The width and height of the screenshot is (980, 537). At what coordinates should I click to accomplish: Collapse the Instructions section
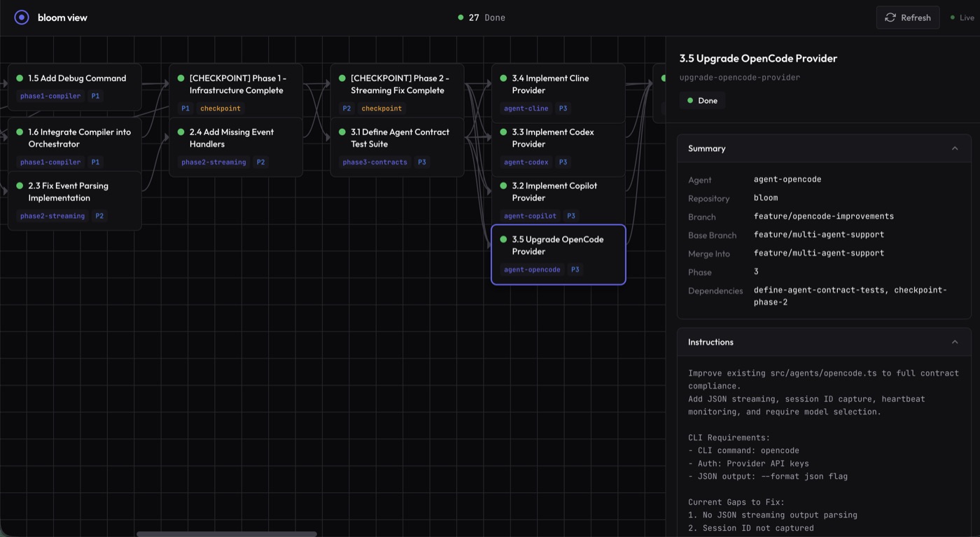pyautogui.click(x=955, y=342)
